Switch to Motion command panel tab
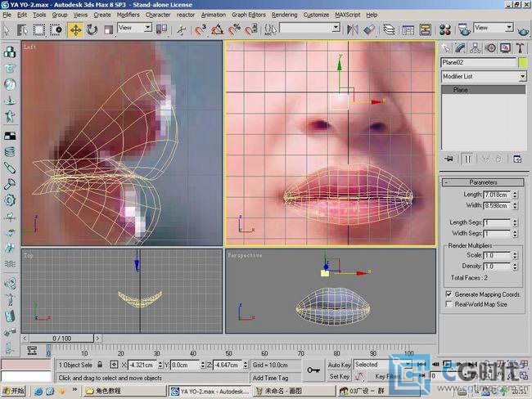The image size is (532, 399). point(490,48)
